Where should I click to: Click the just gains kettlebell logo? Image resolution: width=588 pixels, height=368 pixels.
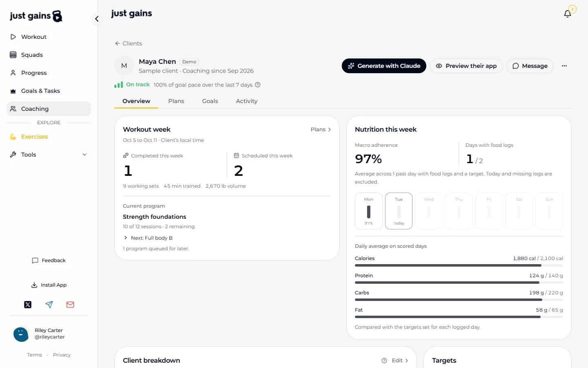(x=36, y=16)
